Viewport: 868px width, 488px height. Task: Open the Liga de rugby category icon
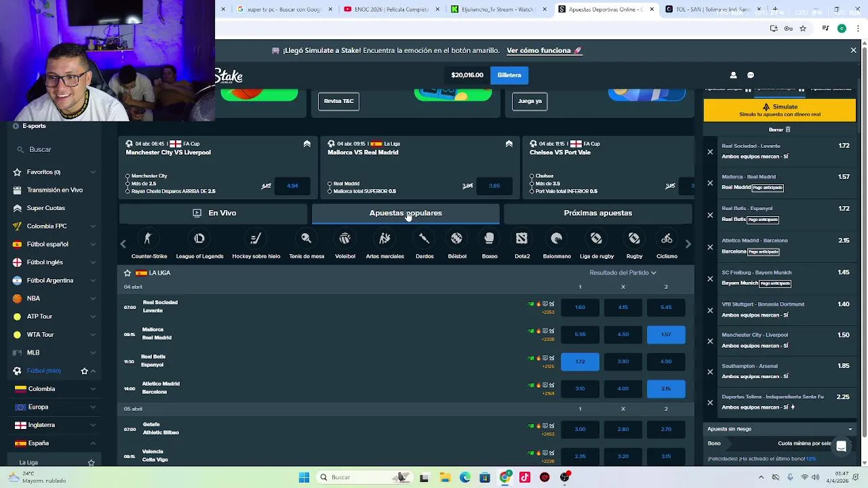tap(596, 239)
